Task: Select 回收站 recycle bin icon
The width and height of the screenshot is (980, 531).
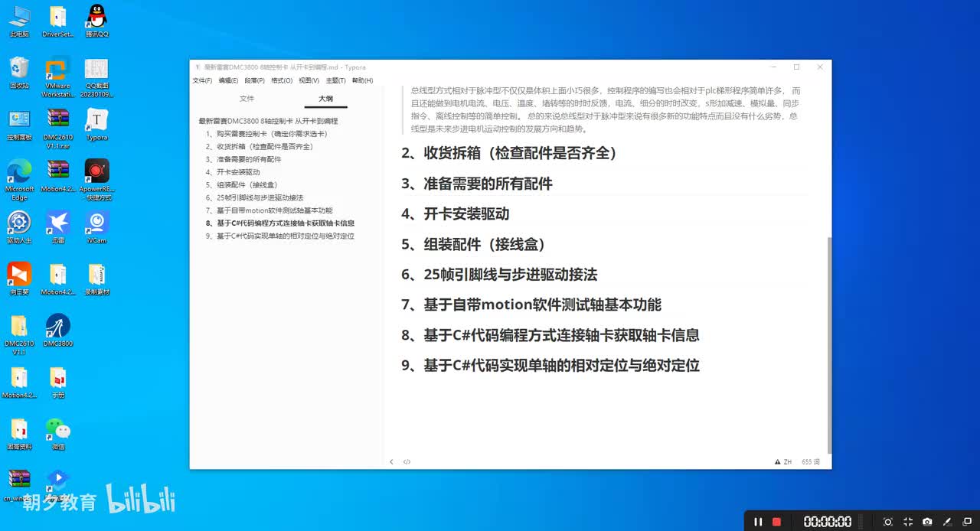Action: coord(19,73)
